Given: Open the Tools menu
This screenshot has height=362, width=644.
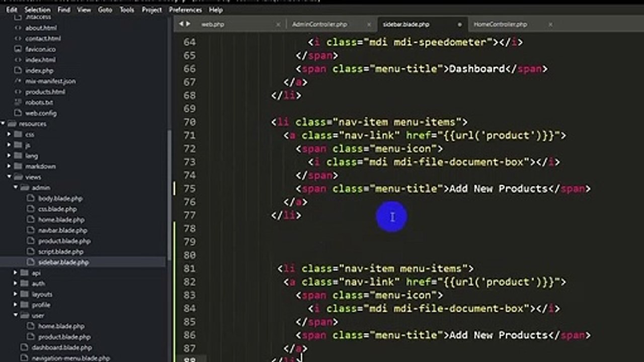Looking at the screenshot, I should click(x=127, y=10).
